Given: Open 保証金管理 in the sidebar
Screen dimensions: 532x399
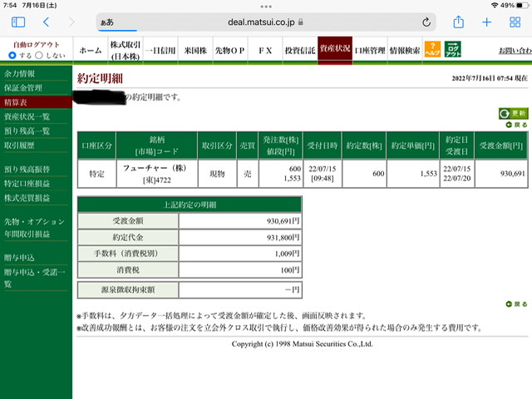Looking at the screenshot, I should 23,88.
